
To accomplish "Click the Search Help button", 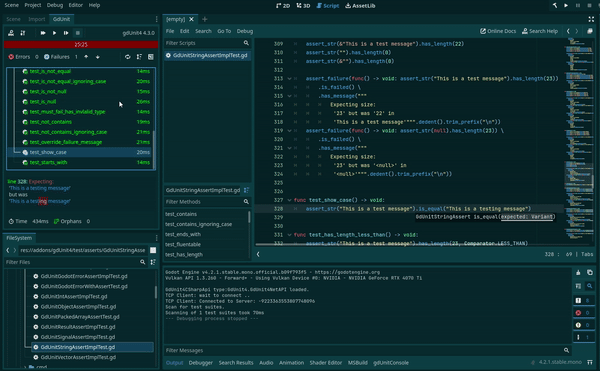I will (540, 31).
